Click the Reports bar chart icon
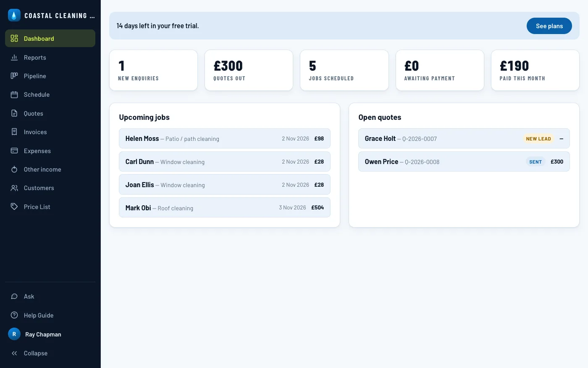This screenshot has height=368, width=588. (x=14, y=57)
